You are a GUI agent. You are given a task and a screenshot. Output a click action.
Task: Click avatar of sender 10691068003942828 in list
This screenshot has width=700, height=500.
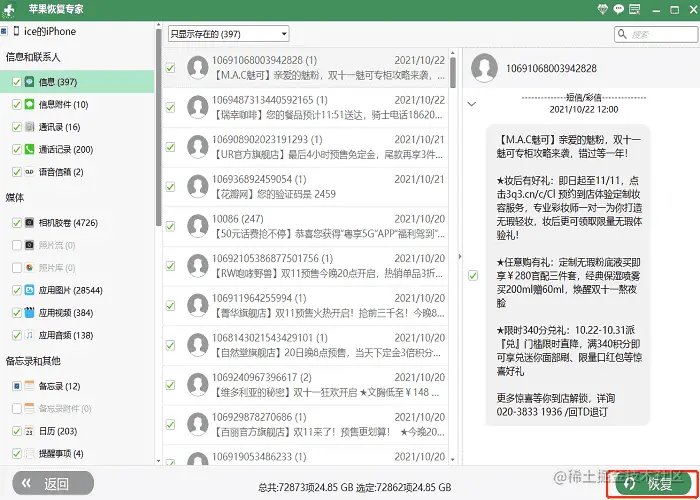click(x=198, y=68)
